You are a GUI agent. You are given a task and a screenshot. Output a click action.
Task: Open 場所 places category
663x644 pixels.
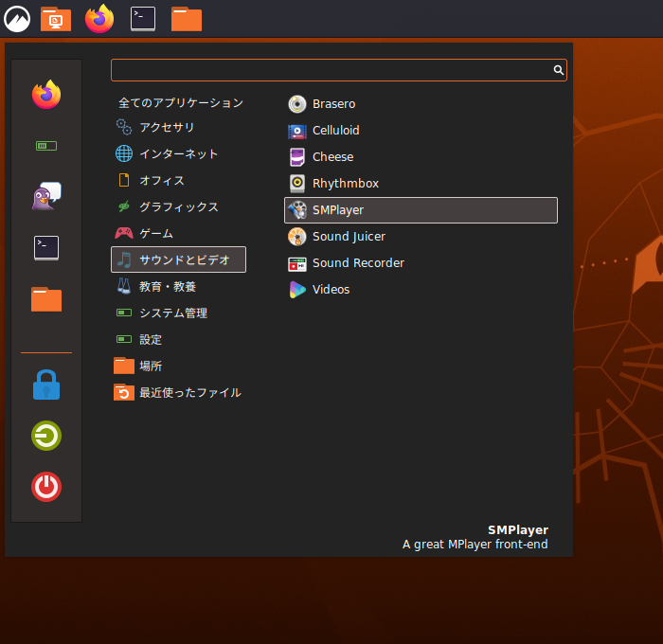click(x=178, y=367)
